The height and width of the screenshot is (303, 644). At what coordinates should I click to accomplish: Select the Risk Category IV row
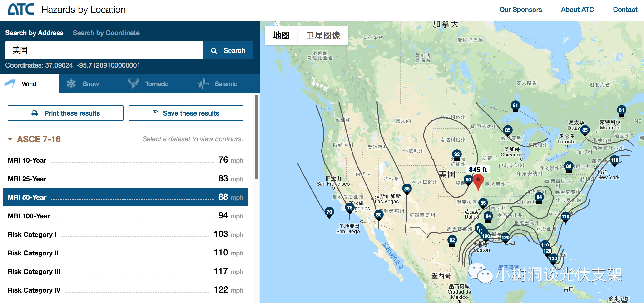pyautogui.click(x=125, y=290)
